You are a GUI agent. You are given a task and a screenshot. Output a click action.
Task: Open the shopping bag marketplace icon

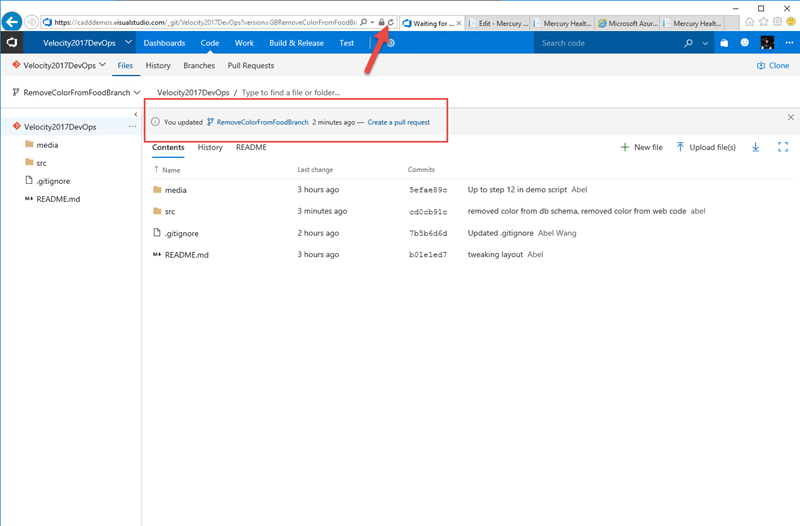click(724, 43)
